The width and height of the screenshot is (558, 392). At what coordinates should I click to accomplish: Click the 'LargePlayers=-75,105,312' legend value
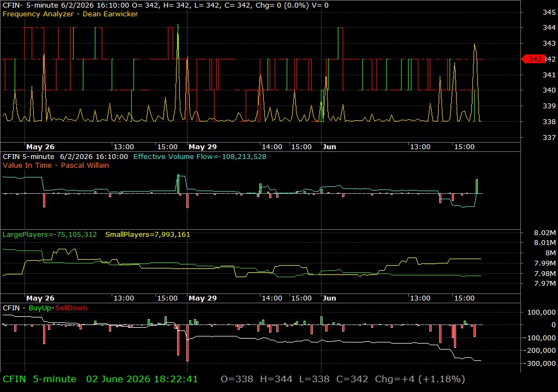[50, 235]
